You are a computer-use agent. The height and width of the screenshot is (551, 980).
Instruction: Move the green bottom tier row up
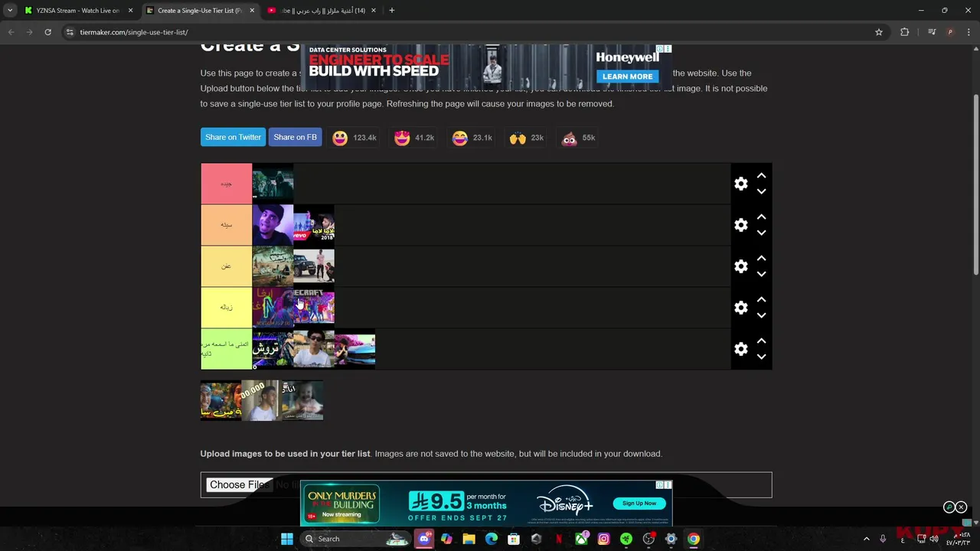tap(761, 341)
